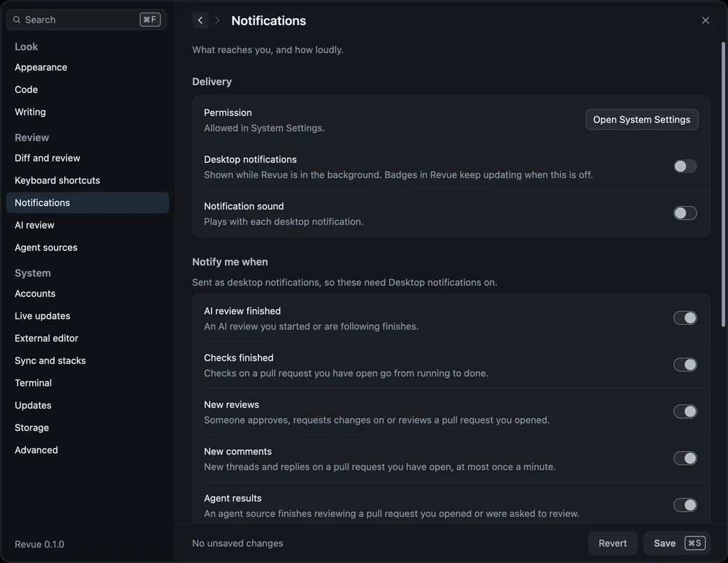The image size is (728, 563).
Task: Open Keyboard shortcuts settings
Action: click(x=87, y=180)
